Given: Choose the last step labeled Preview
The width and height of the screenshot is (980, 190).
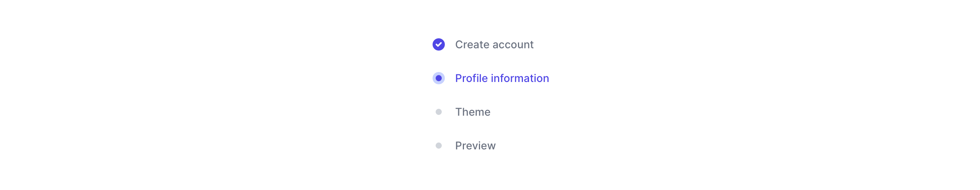Looking at the screenshot, I should pos(475,146).
